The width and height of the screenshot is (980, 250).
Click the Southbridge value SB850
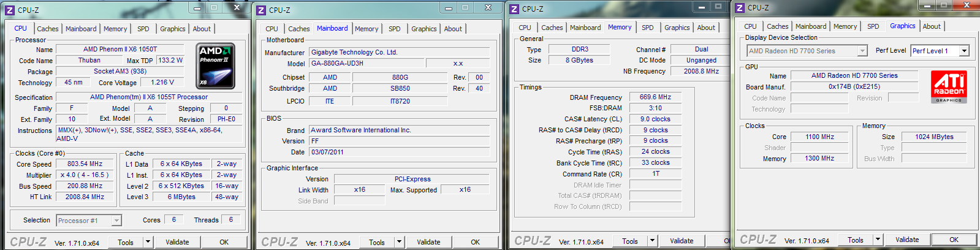(x=400, y=88)
